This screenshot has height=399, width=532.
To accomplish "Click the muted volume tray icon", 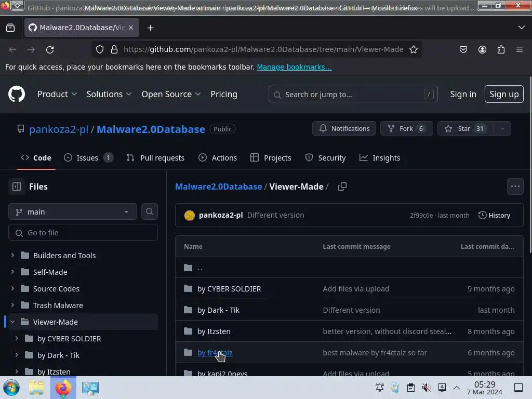I will [426, 388].
